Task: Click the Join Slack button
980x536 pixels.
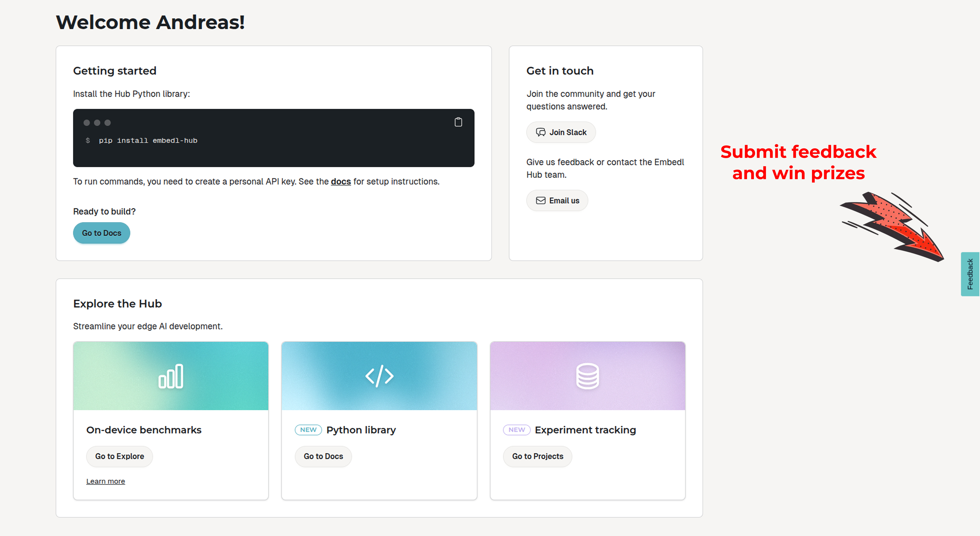Action: 561,132
